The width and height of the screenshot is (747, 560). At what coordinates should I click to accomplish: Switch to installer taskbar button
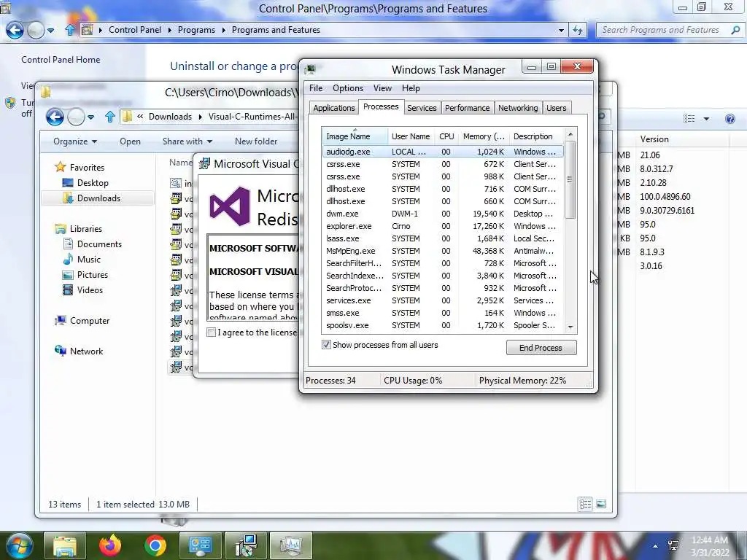point(245,545)
